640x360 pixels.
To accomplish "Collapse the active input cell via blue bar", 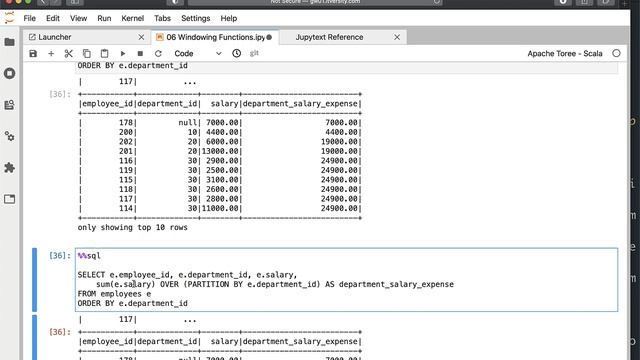I will [34, 280].
